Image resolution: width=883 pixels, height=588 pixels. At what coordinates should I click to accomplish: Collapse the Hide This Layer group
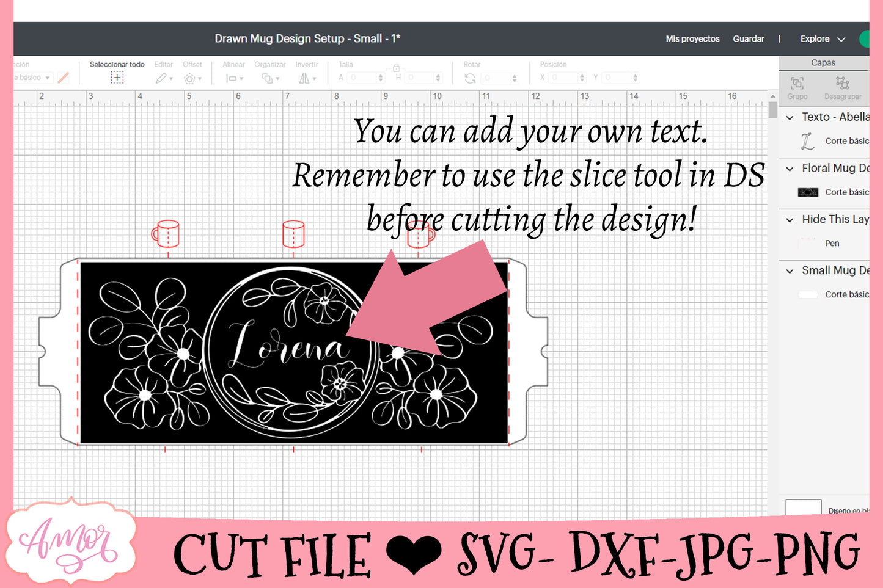(790, 220)
